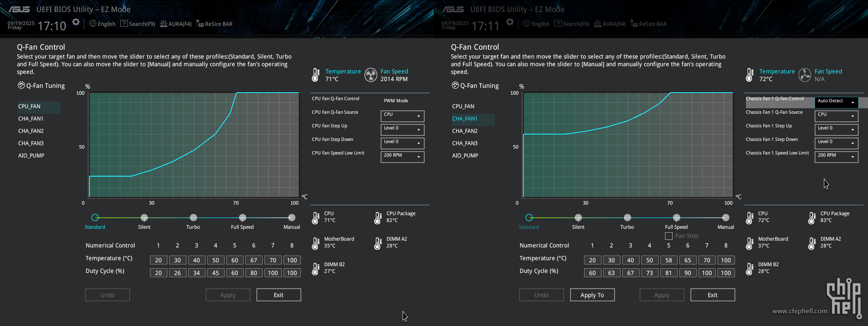Click Undo button in left window
The height and width of the screenshot is (326, 868).
[108, 295]
